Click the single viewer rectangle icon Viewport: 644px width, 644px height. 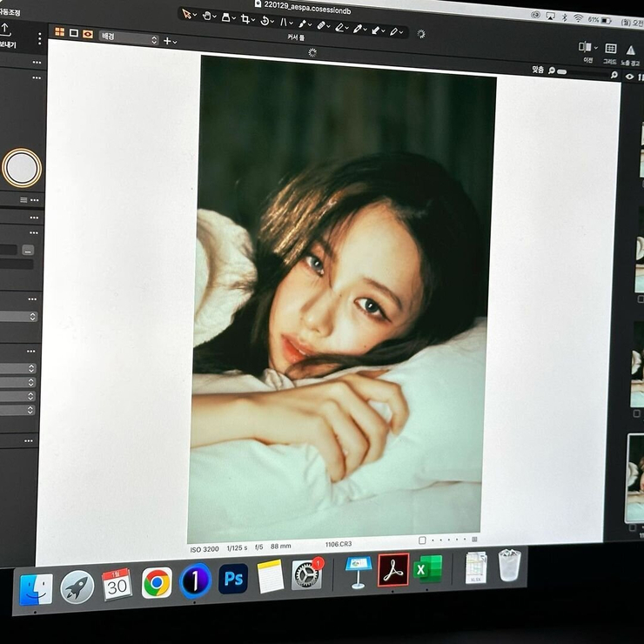tap(73, 33)
